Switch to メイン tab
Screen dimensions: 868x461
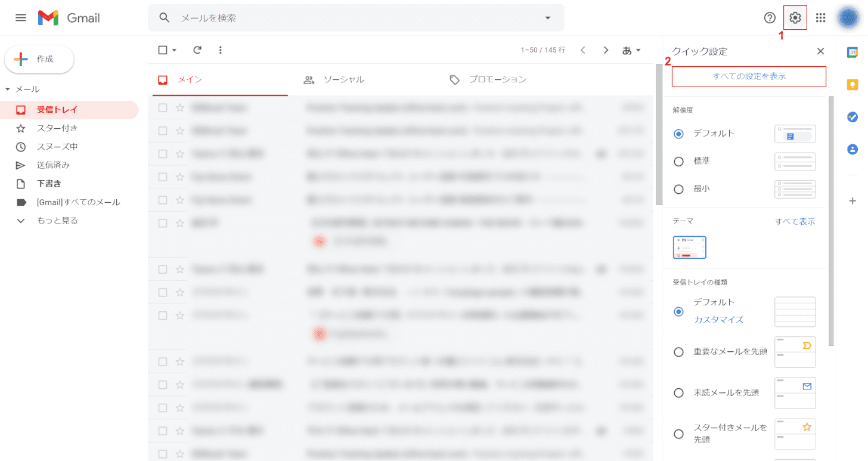220,80
